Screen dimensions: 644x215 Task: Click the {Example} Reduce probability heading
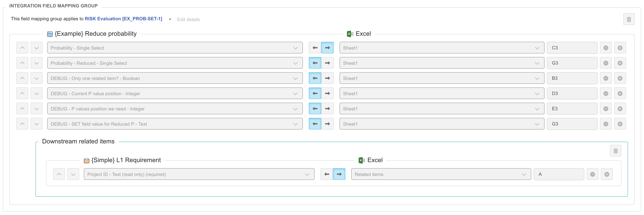(x=96, y=34)
